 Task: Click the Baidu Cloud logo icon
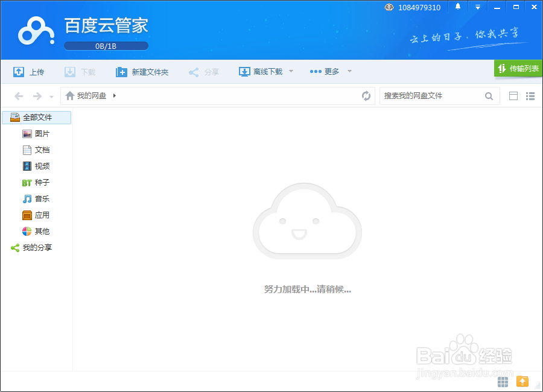click(36, 31)
